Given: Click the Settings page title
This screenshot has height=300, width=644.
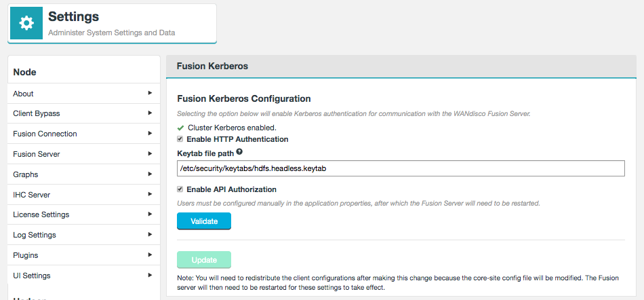Looking at the screenshot, I should click(73, 16).
